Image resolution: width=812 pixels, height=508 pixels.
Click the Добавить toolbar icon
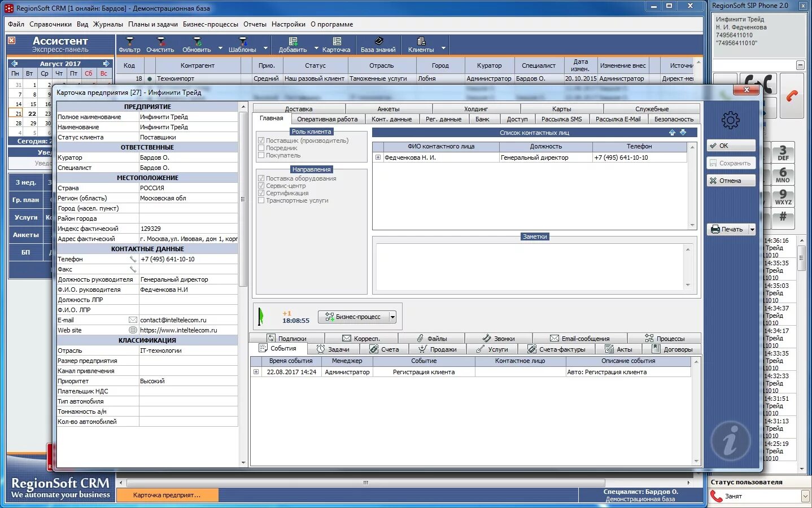pyautogui.click(x=293, y=45)
